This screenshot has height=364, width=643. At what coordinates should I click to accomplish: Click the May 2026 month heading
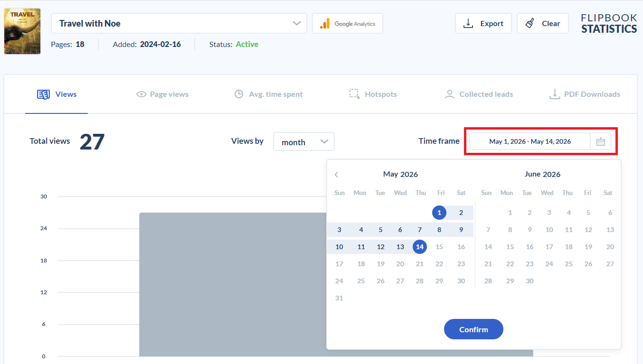(x=400, y=174)
